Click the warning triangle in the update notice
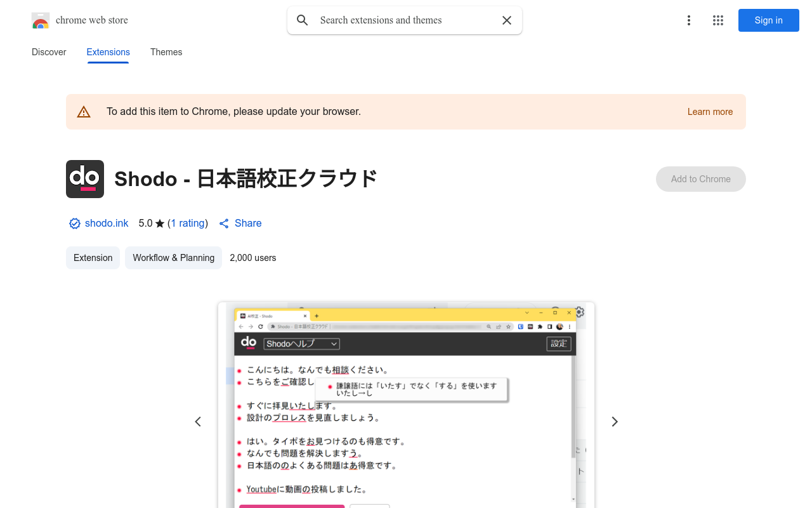This screenshot has height=508, width=812. click(84, 111)
